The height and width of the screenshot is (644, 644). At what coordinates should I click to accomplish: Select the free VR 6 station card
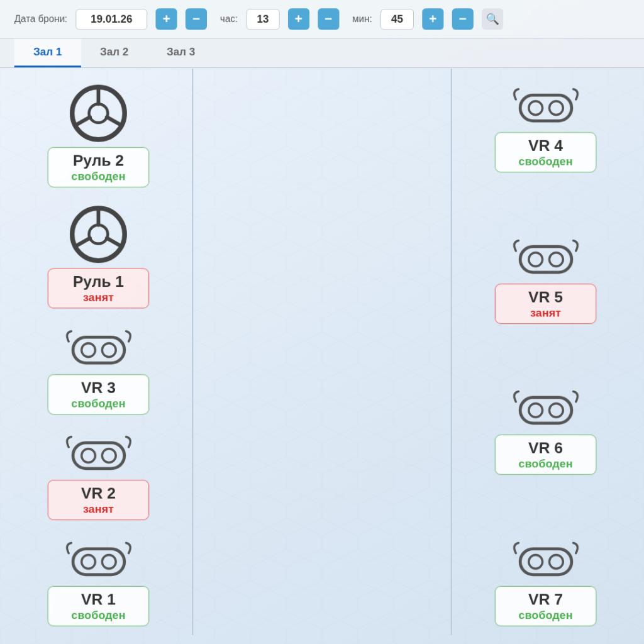[x=545, y=455]
